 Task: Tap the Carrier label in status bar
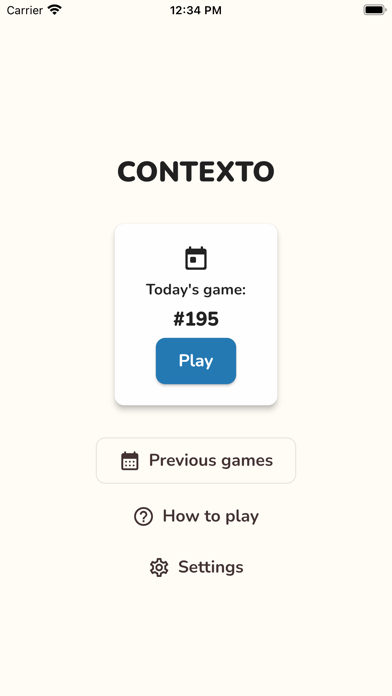pos(25,10)
